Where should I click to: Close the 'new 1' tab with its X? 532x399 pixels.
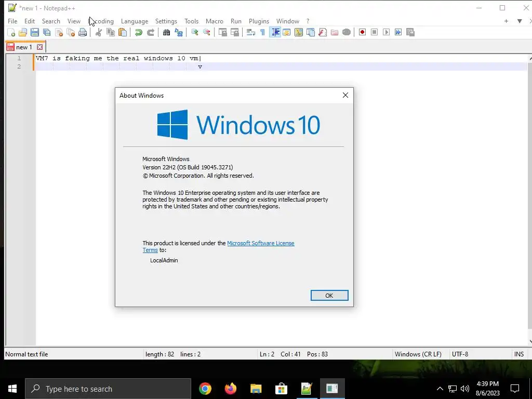pyautogui.click(x=39, y=47)
